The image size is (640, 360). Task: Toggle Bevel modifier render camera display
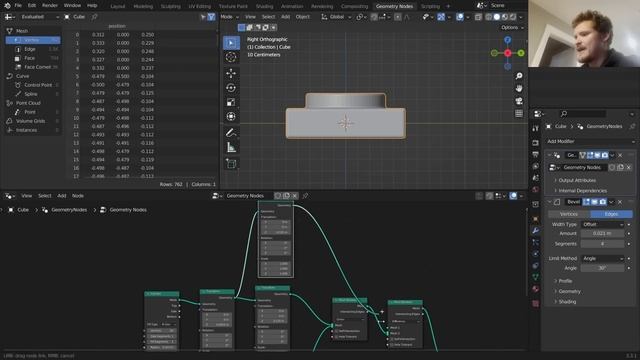point(602,202)
